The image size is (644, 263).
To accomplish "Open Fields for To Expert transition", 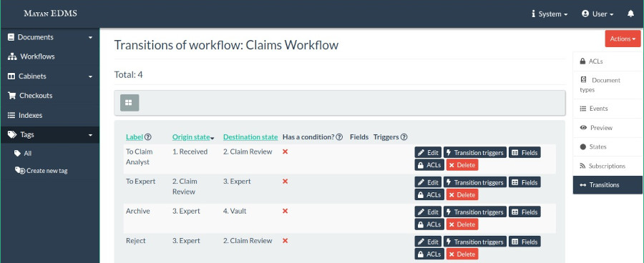I will click(x=525, y=182).
